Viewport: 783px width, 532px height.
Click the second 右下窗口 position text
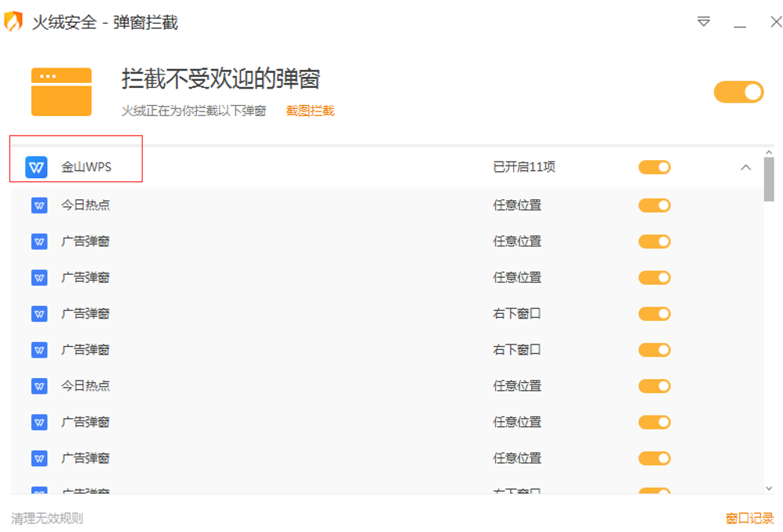pyautogui.click(x=517, y=350)
